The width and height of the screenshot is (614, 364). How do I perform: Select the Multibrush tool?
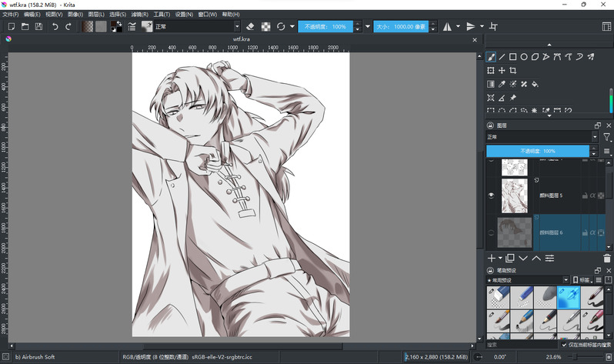coord(590,57)
